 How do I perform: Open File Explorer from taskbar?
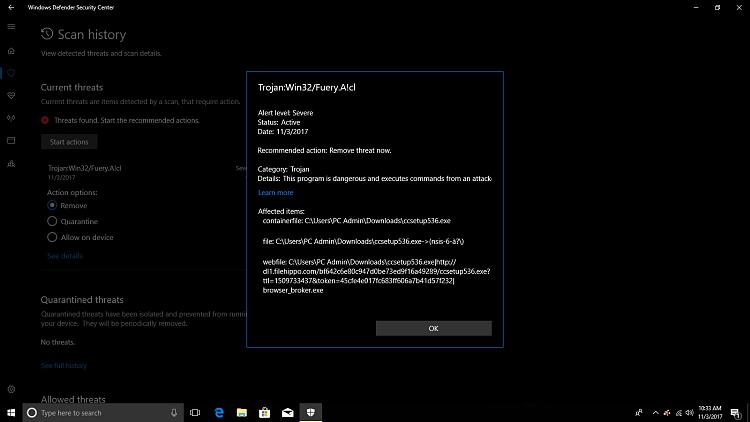(x=242, y=412)
